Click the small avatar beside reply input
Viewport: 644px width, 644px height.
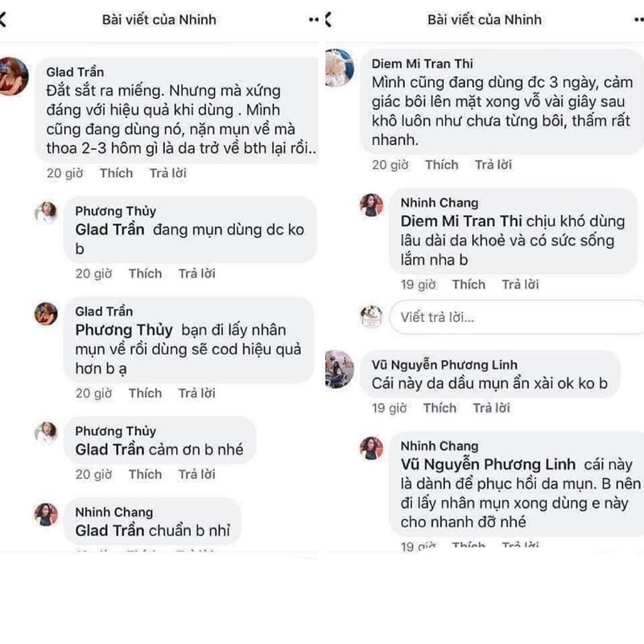[370, 316]
